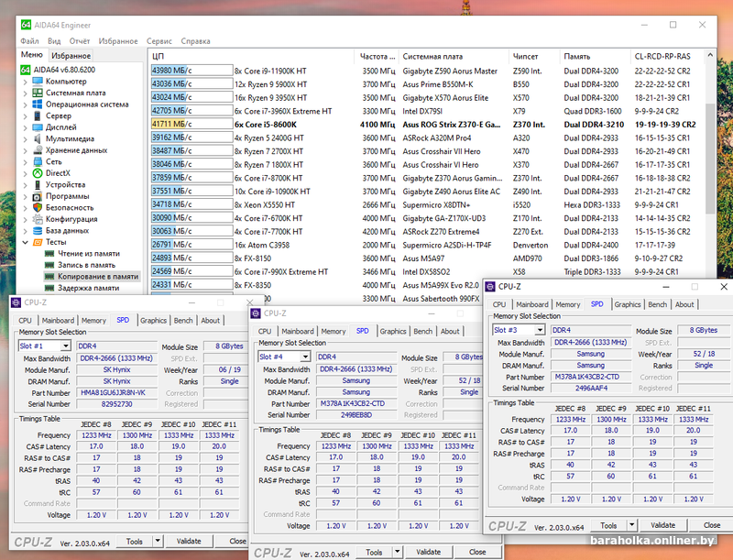Click the highlighted 41711 МБ/с result bar

pos(190,124)
